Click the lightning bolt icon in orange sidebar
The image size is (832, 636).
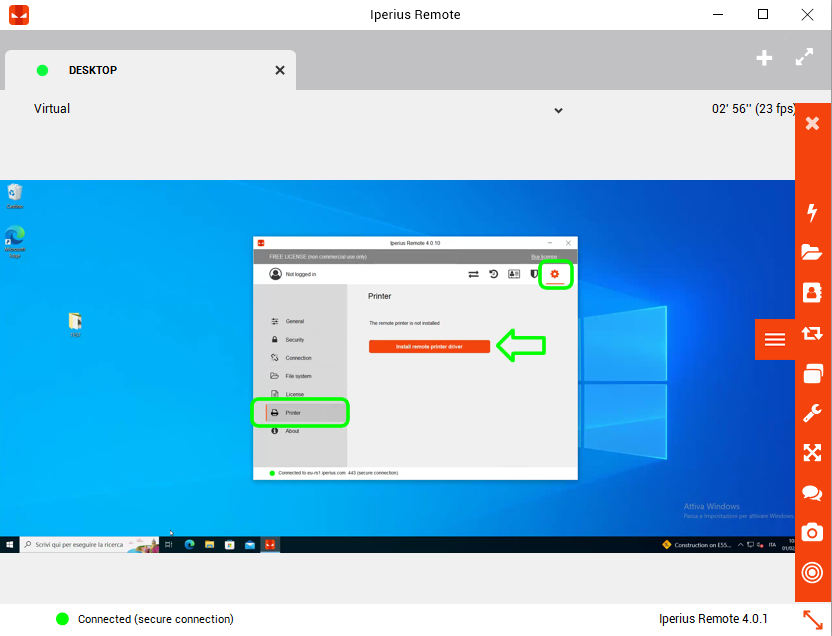click(812, 213)
